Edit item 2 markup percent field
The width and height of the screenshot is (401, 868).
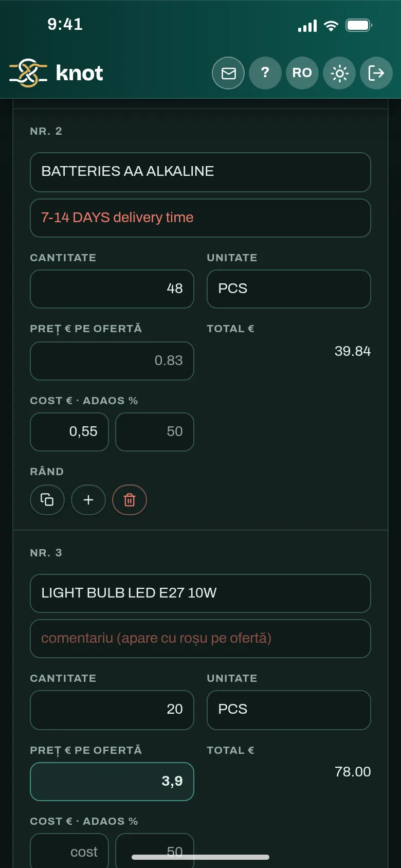click(x=155, y=432)
